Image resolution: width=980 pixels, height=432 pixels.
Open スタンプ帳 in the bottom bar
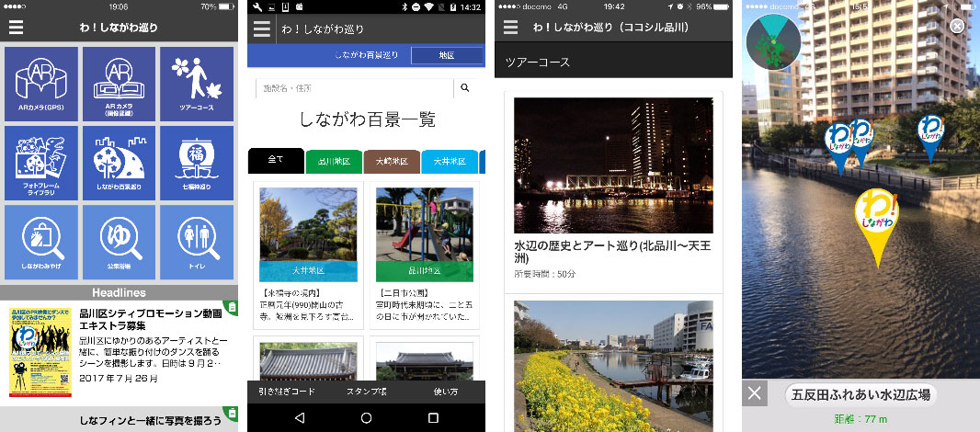coord(366,392)
